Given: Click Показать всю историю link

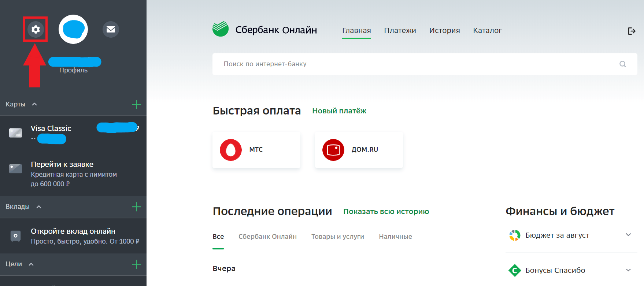Looking at the screenshot, I should [x=386, y=211].
